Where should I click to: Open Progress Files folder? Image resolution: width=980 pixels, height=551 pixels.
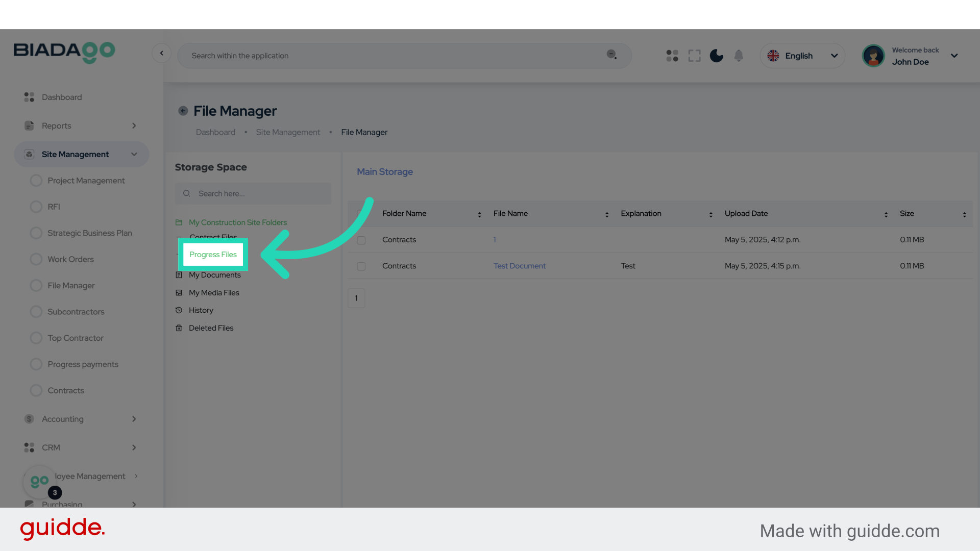pyautogui.click(x=213, y=255)
